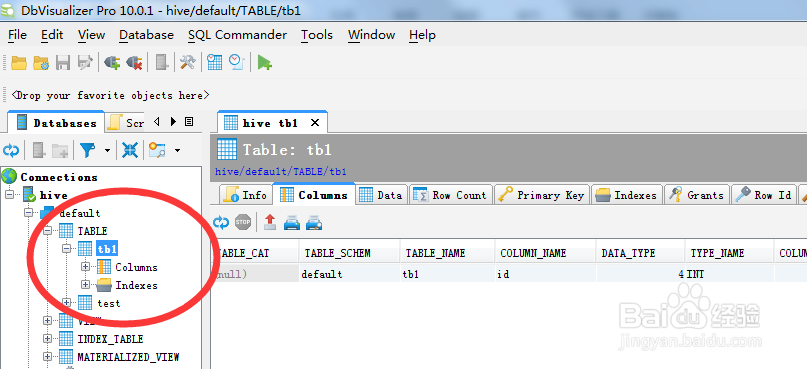This screenshot has width=807, height=369.
Task: Open the Window menu
Action: pos(372,35)
